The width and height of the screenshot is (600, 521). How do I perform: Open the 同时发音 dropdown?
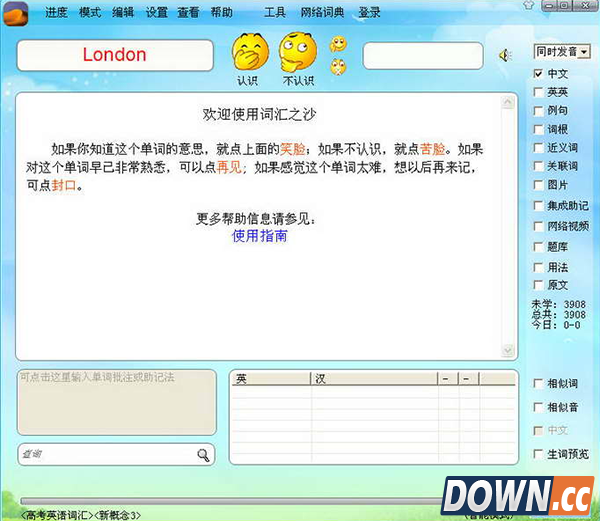click(561, 52)
